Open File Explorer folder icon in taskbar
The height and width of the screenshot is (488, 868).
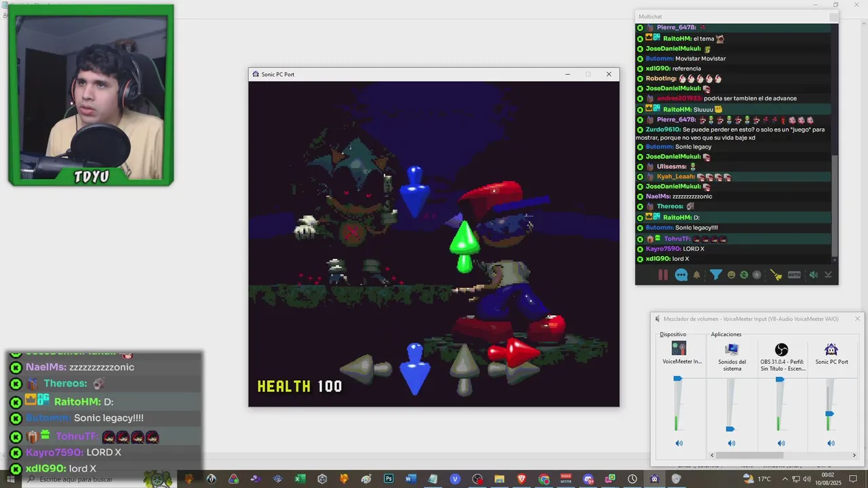[x=499, y=479]
